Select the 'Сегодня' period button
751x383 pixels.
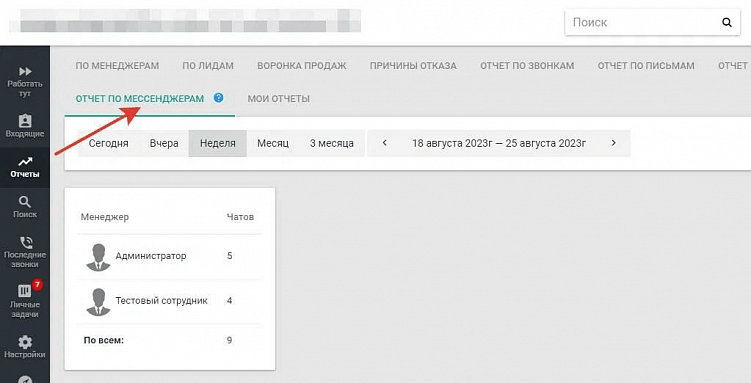point(109,143)
